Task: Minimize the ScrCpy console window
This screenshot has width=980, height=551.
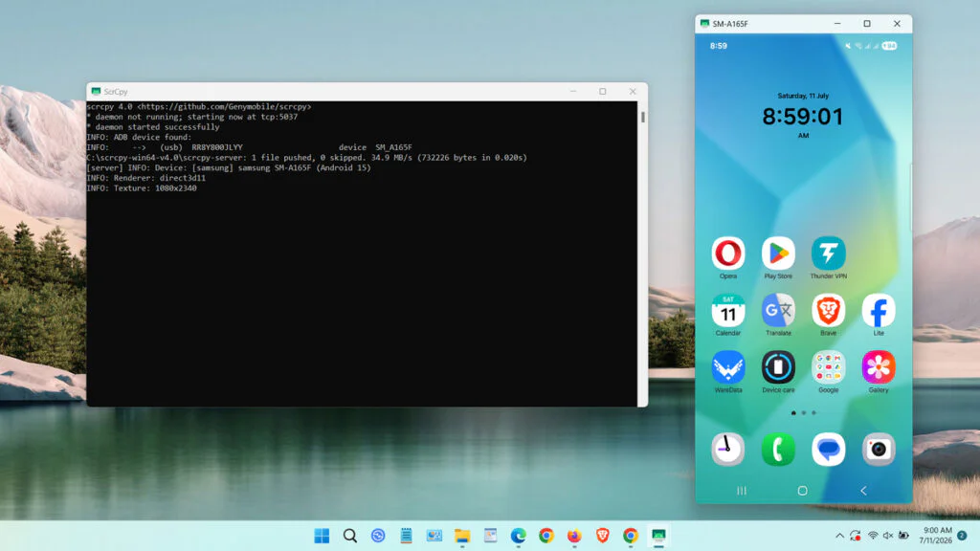Action: (x=573, y=91)
